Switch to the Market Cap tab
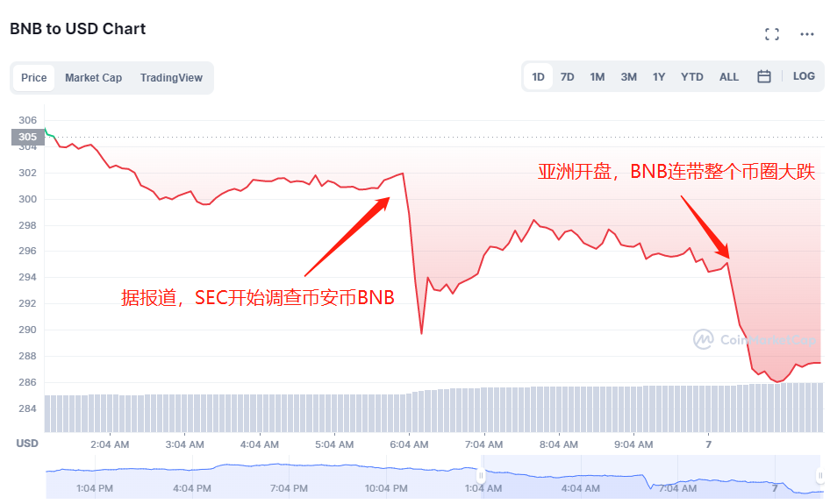The image size is (830, 504). pos(93,78)
